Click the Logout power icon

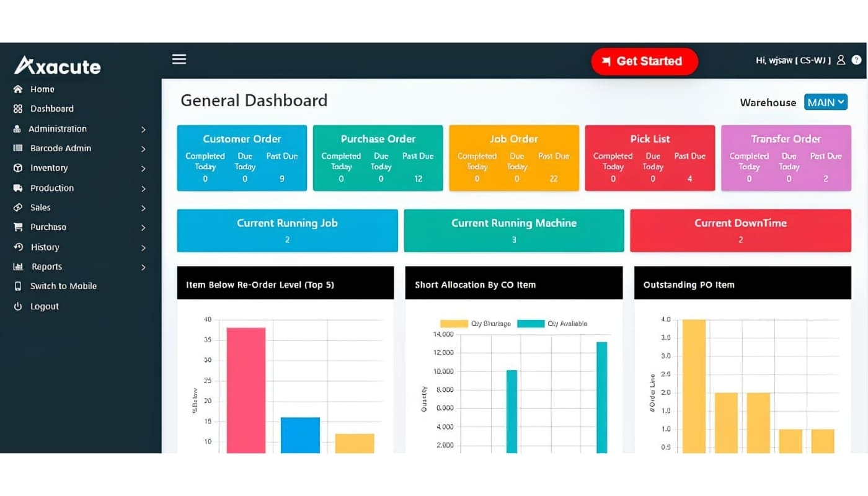(18, 306)
